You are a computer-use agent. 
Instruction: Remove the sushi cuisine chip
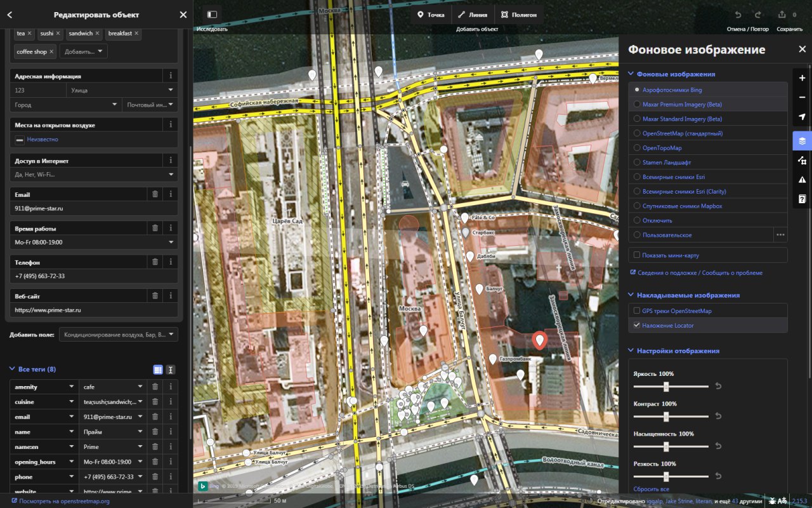tap(58, 33)
